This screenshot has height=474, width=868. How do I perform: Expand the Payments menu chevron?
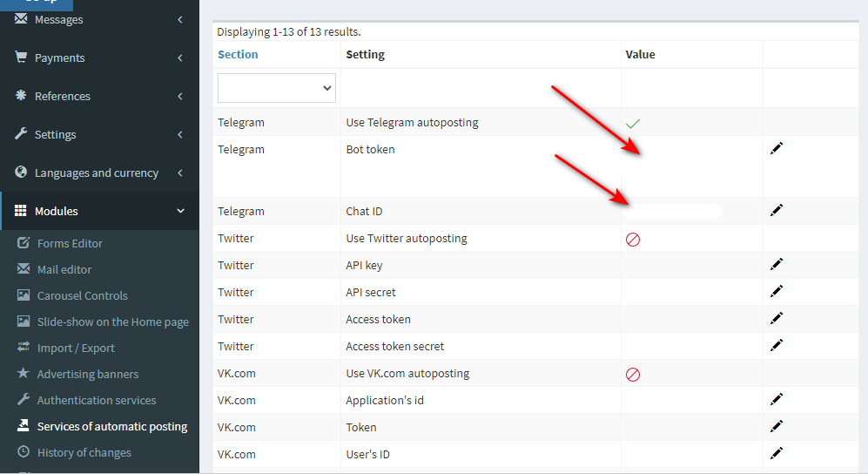point(180,58)
